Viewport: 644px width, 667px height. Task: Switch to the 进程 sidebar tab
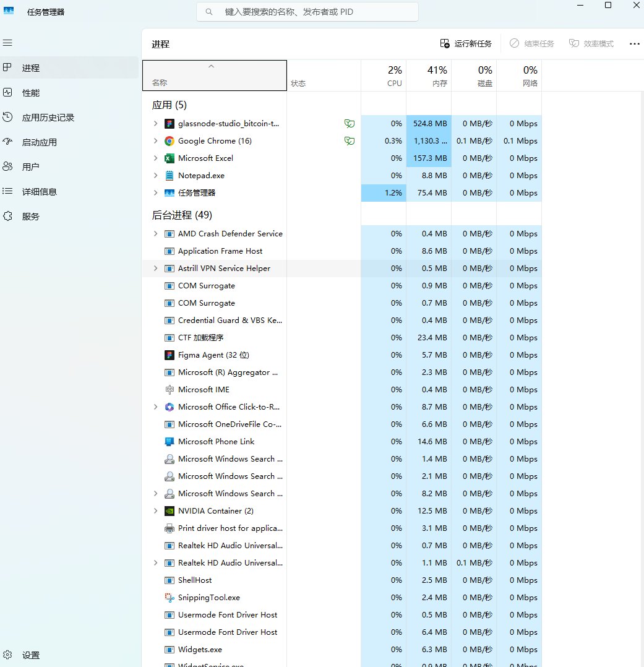tap(69, 67)
